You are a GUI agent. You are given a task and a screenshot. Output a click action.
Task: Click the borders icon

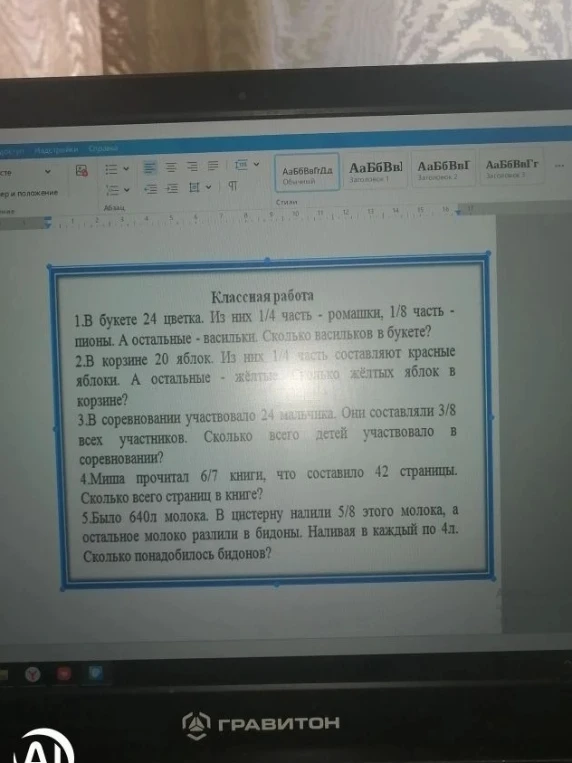tap(194, 187)
